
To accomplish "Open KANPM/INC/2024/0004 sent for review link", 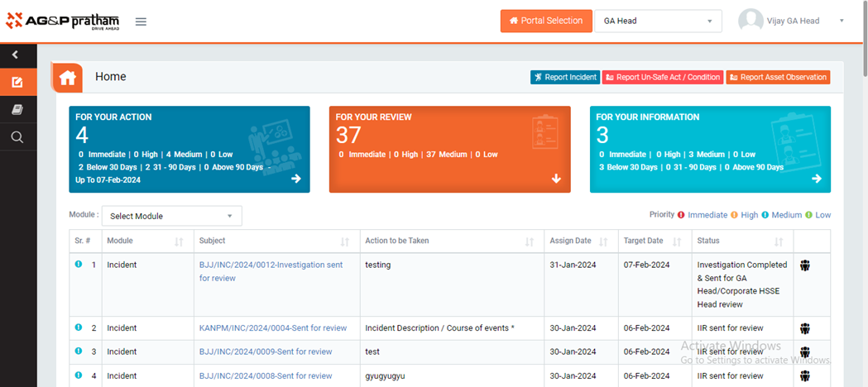I will click(272, 328).
